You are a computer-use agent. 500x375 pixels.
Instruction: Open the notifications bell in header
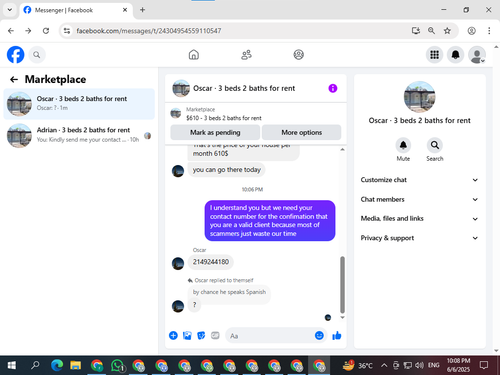[x=455, y=55]
